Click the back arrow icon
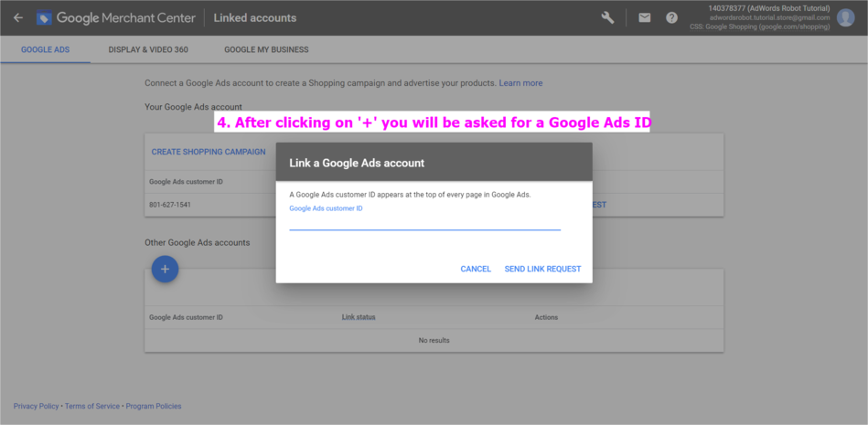Image resolution: width=868 pixels, height=425 pixels. pyautogui.click(x=18, y=17)
